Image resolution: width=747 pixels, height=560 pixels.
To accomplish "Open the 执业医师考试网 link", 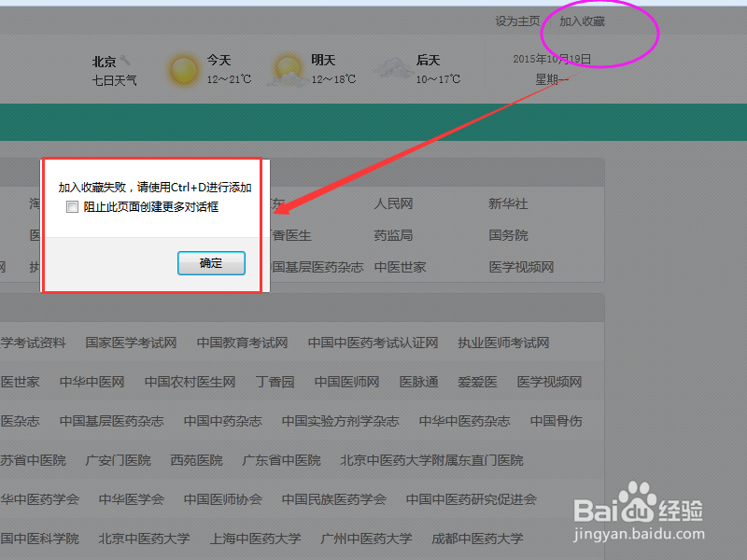I will point(503,343).
